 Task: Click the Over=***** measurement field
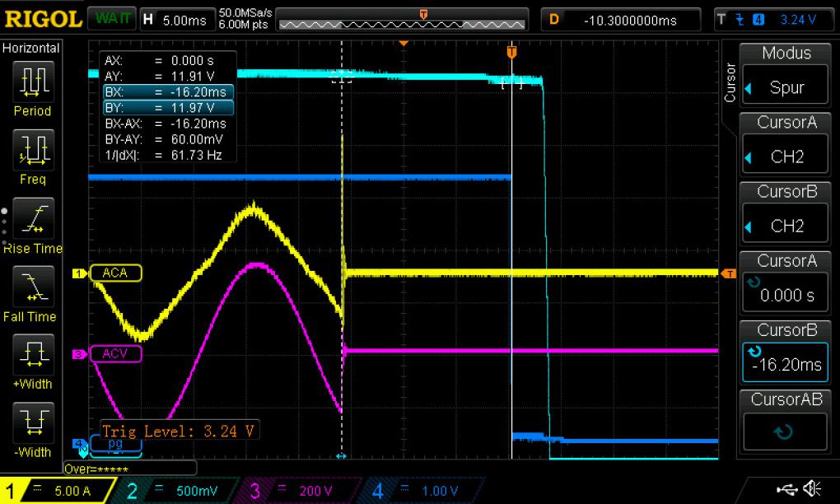tap(130, 469)
